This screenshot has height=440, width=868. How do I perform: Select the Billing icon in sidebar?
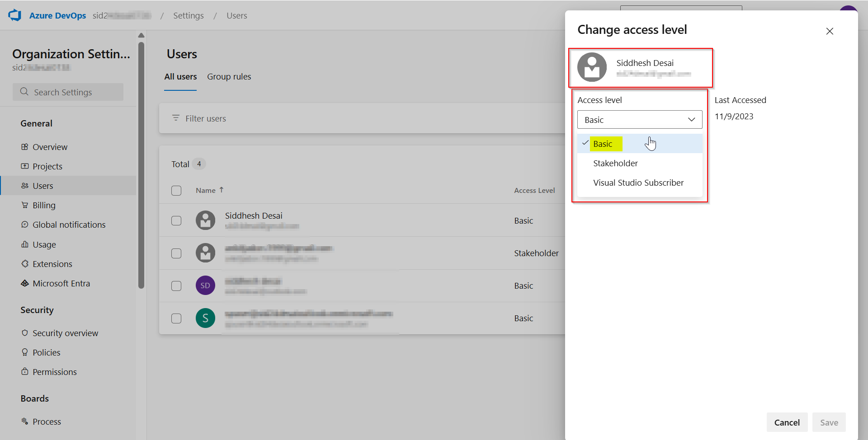[x=25, y=205]
